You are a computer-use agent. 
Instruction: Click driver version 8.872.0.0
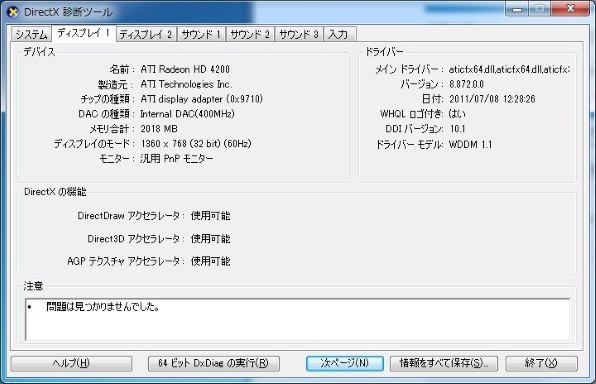pos(466,84)
